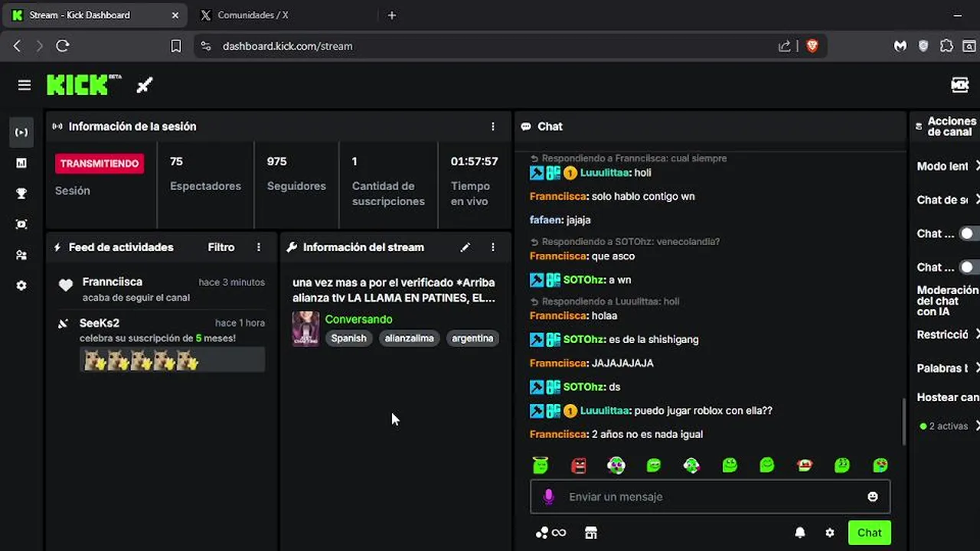Open the Stream section in the sidebar
This screenshot has height=551, width=980.
(21, 132)
